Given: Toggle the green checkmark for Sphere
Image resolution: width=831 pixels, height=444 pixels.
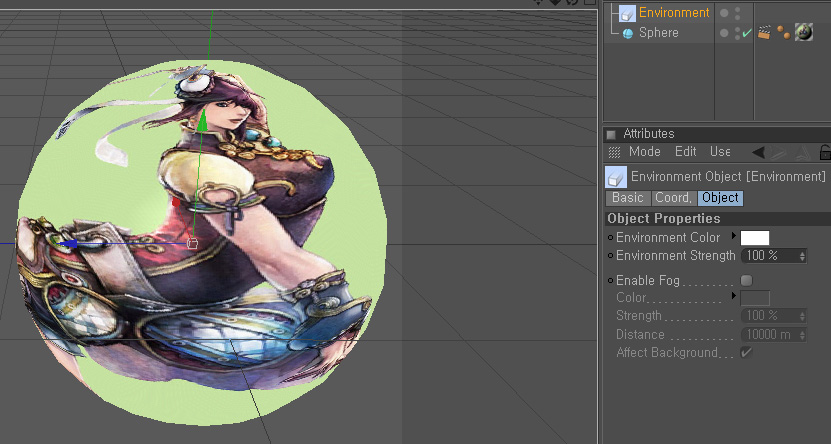Looking at the screenshot, I should pos(746,33).
